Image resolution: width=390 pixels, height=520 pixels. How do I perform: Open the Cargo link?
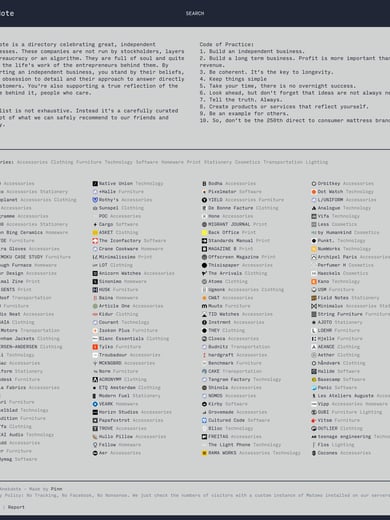pos(106,224)
